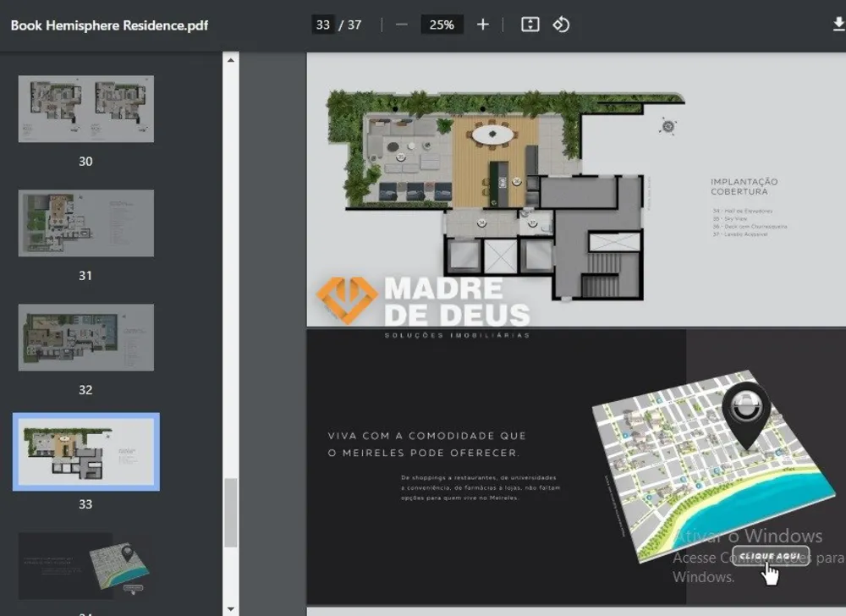Screen dimensions: 846x616
Task: Click the download PDF icon
Action: point(838,25)
